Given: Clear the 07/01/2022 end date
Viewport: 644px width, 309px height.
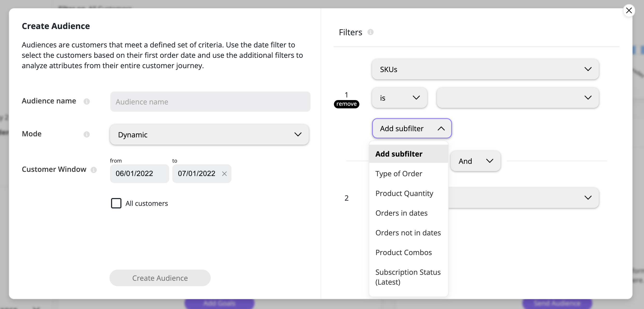Looking at the screenshot, I should [224, 174].
